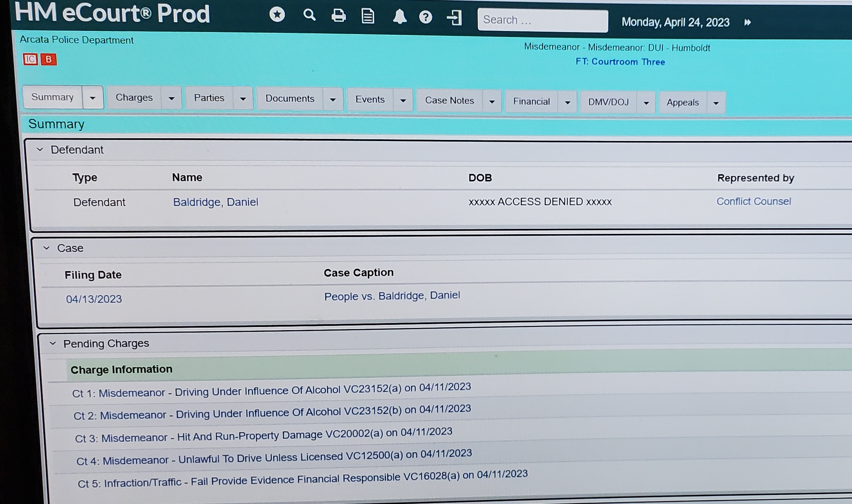Click the red B flag badge

coord(49,59)
